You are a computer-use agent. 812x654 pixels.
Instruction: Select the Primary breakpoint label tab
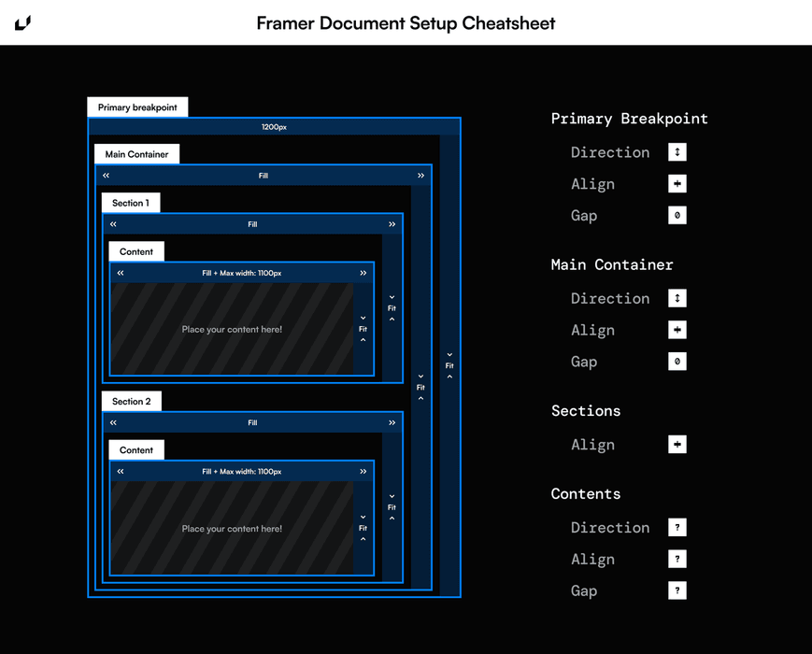click(137, 107)
